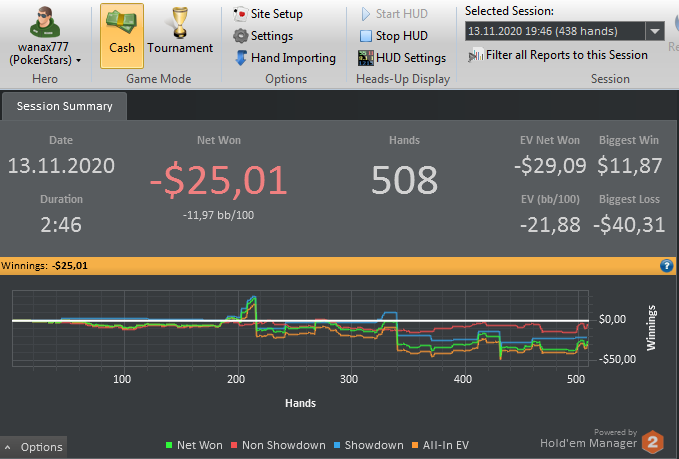Click Stop HUD
Viewport: 679px width, 459px height.
[393, 36]
